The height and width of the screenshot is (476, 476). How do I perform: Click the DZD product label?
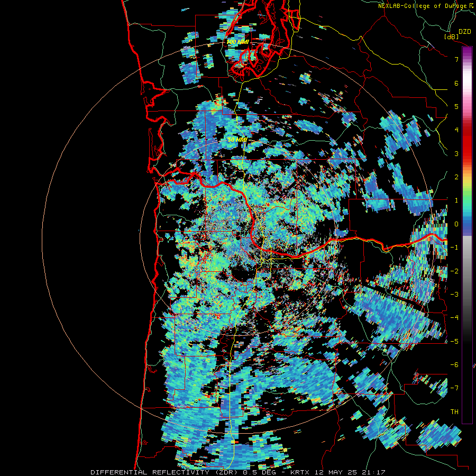pos(464,32)
